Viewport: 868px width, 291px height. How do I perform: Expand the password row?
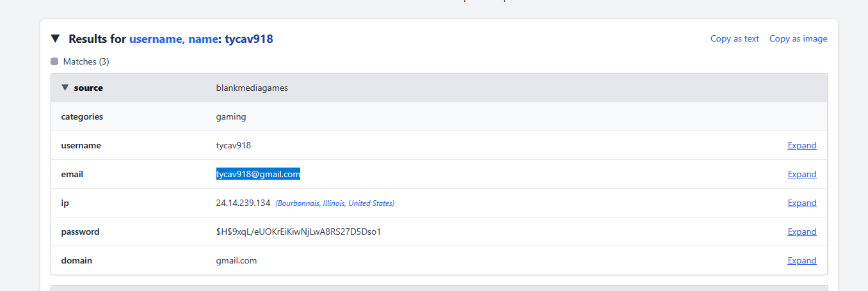coord(801,232)
